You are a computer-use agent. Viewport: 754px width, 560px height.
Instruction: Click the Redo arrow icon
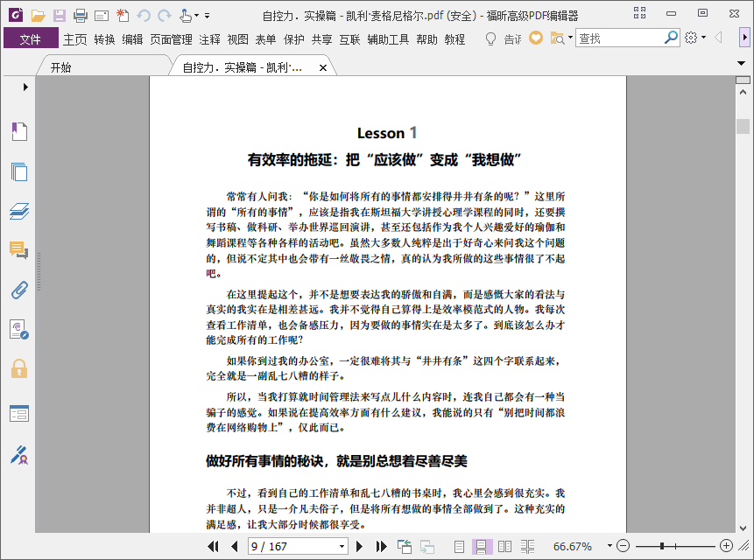165,16
